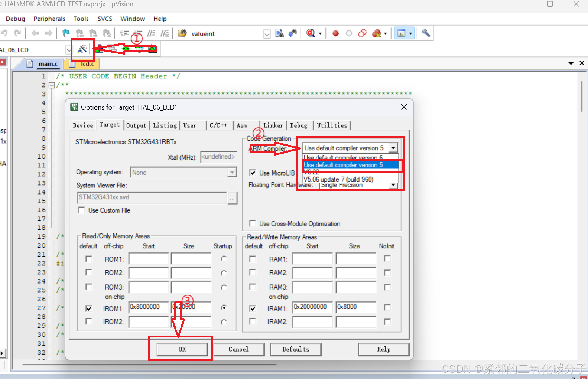
Task: Select the ROM2 Startup radio button
Action: coord(224,273)
